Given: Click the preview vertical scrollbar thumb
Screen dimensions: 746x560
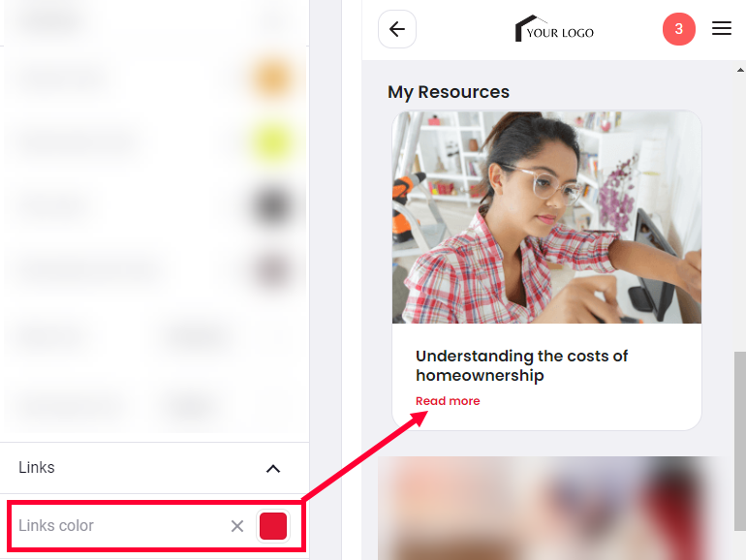Looking at the screenshot, I should 740,441.
